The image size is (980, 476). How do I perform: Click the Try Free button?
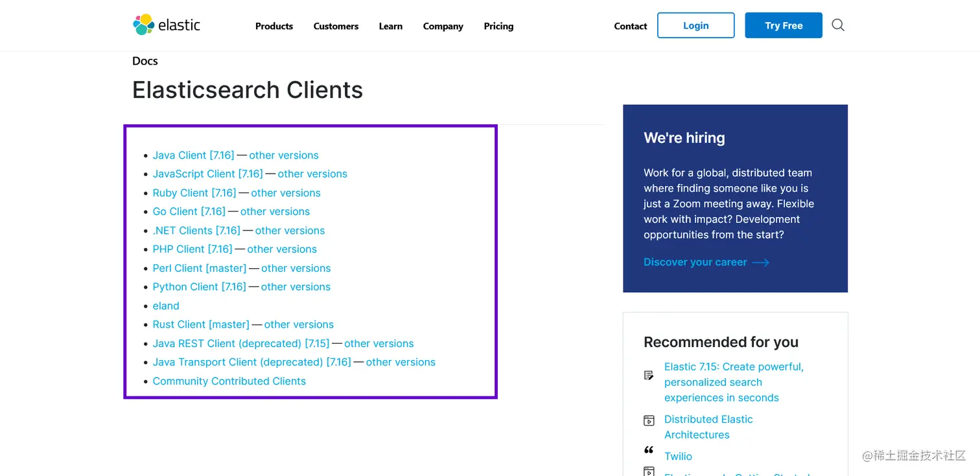[x=784, y=25]
